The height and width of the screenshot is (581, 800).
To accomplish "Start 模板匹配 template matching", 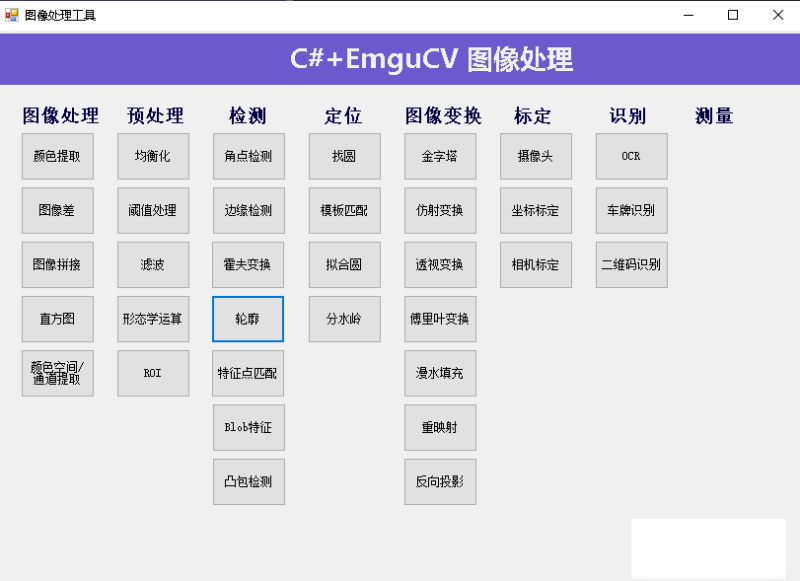I will [x=344, y=211].
